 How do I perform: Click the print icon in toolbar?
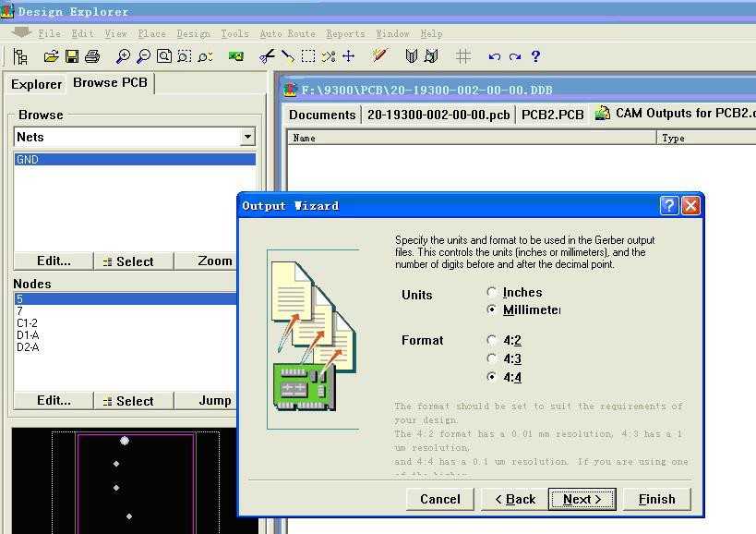coord(92,56)
